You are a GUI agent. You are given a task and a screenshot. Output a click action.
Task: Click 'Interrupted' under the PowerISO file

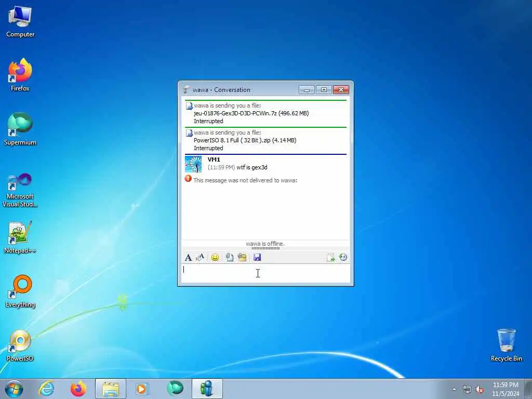pos(208,148)
